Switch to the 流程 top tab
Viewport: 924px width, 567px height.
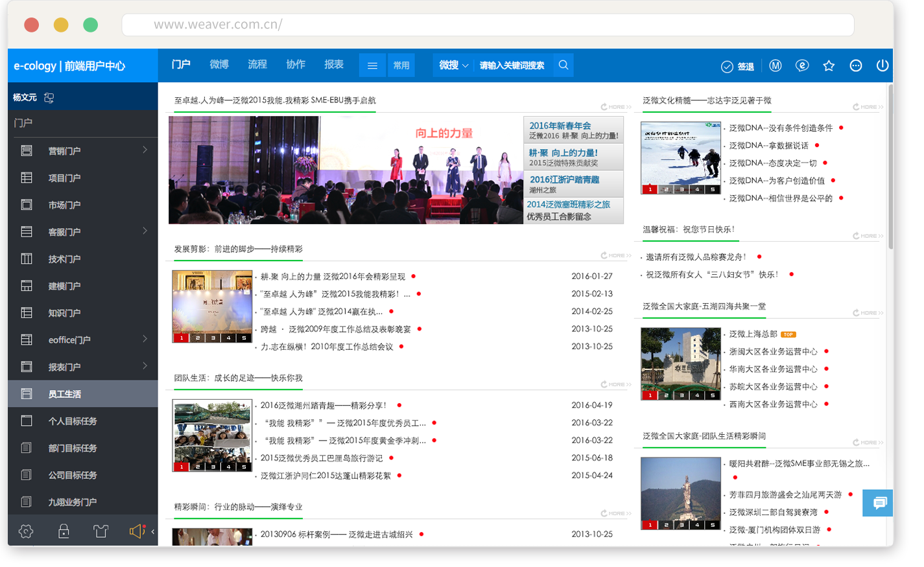tap(257, 65)
